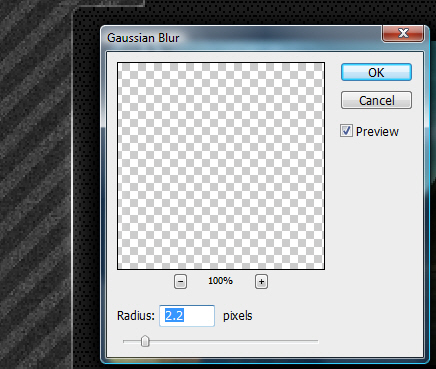This screenshot has width=436, height=369.
Task: Zoom in the preview with plus button
Action: (x=261, y=282)
